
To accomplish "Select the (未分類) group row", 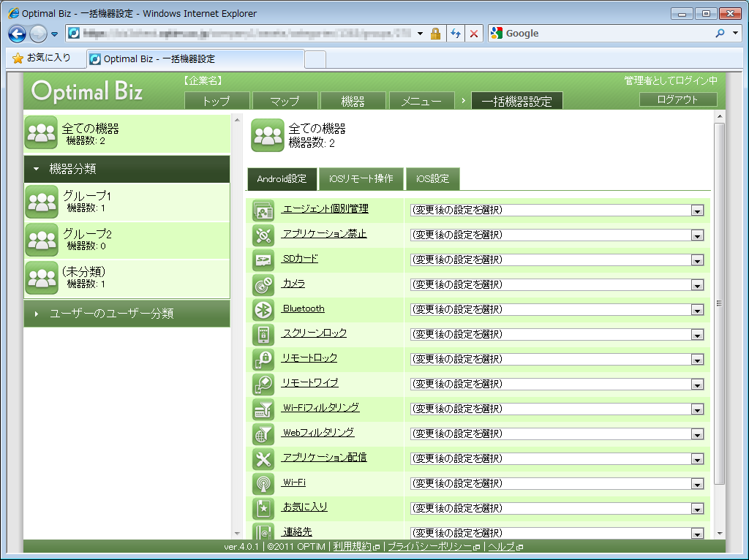I will tap(127, 279).
